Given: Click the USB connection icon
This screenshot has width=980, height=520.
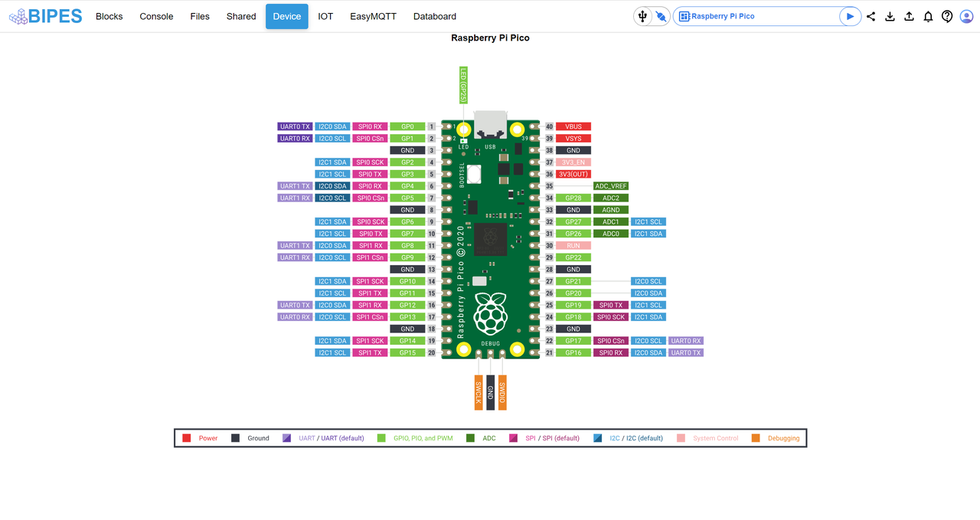Looking at the screenshot, I should click(642, 16).
